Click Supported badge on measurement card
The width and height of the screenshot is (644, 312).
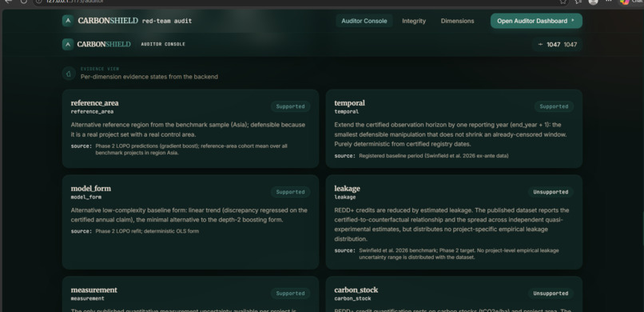point(290,294)
